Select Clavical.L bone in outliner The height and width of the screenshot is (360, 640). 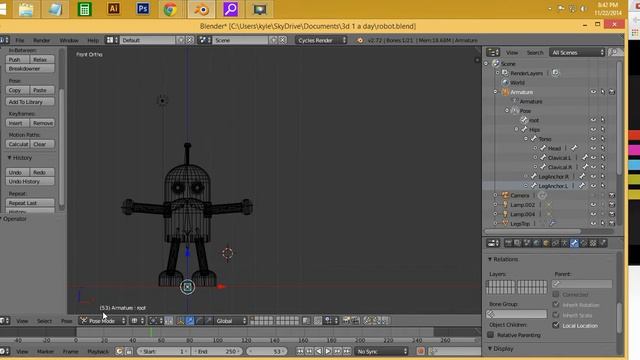coord(559,158)
